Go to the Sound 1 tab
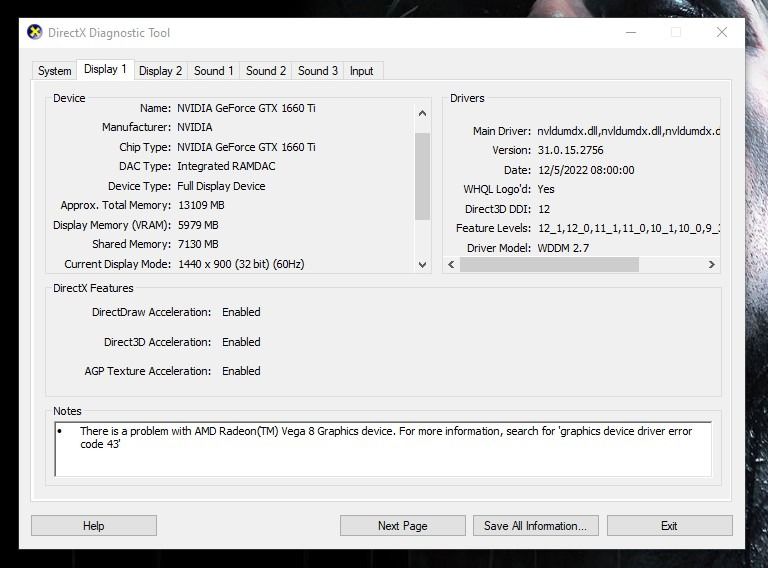 click(x=214, y=71)
